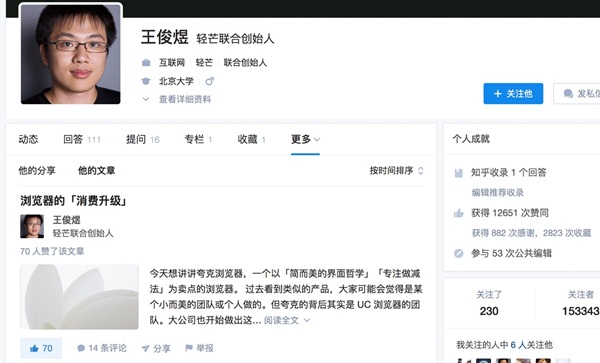Click the text 获得 882 次感谢，2823 次收藏

[x=531, y=233]
